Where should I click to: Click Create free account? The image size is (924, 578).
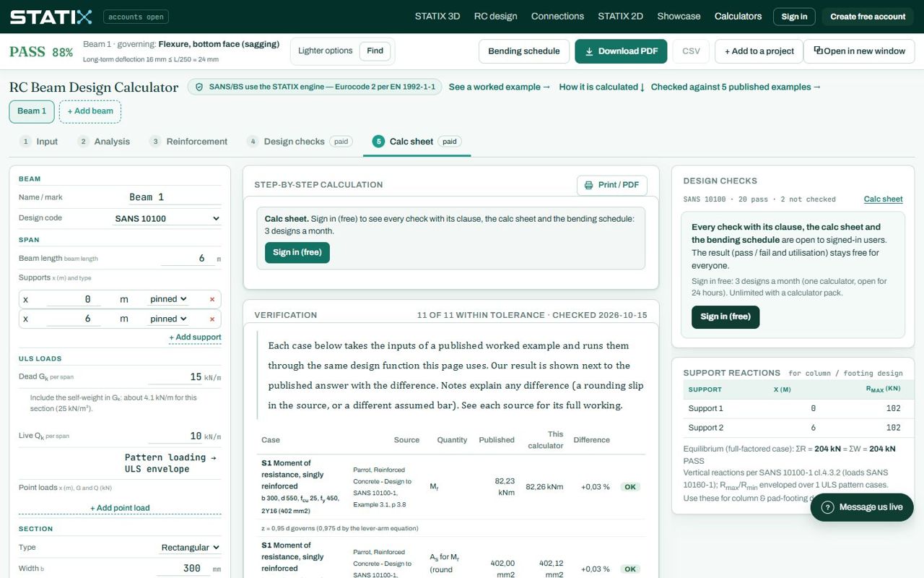[868, 17]
